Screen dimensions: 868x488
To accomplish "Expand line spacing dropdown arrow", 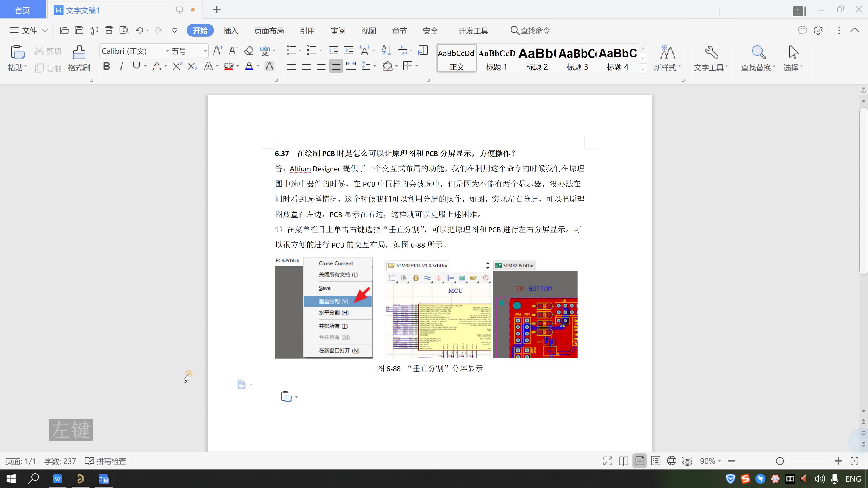I will 375,66.
